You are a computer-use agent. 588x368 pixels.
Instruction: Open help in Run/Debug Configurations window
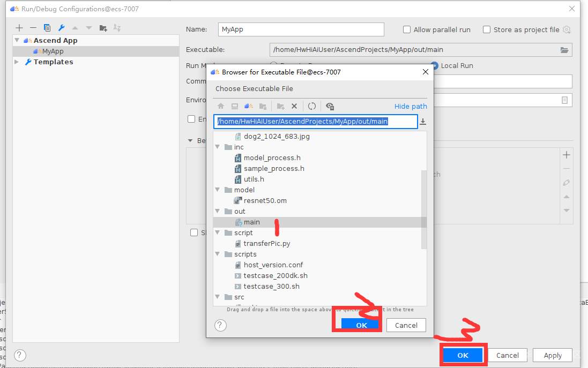tap(20, 355)
